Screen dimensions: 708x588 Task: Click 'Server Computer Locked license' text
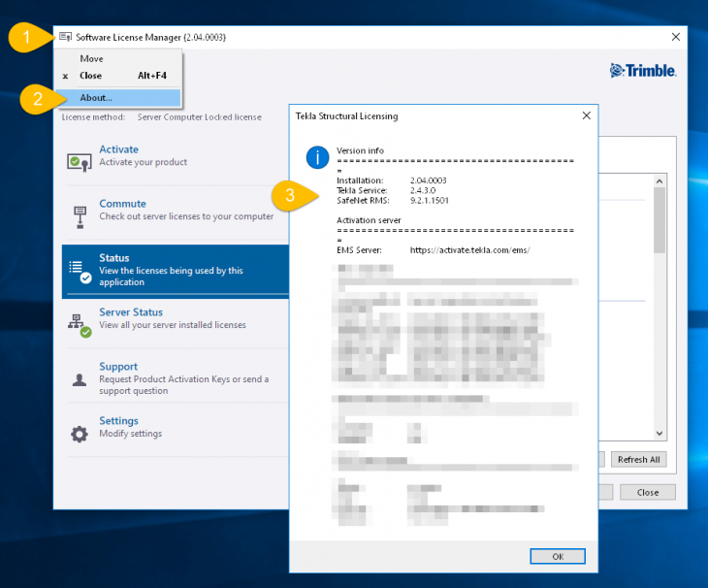(x=199, y=117)
